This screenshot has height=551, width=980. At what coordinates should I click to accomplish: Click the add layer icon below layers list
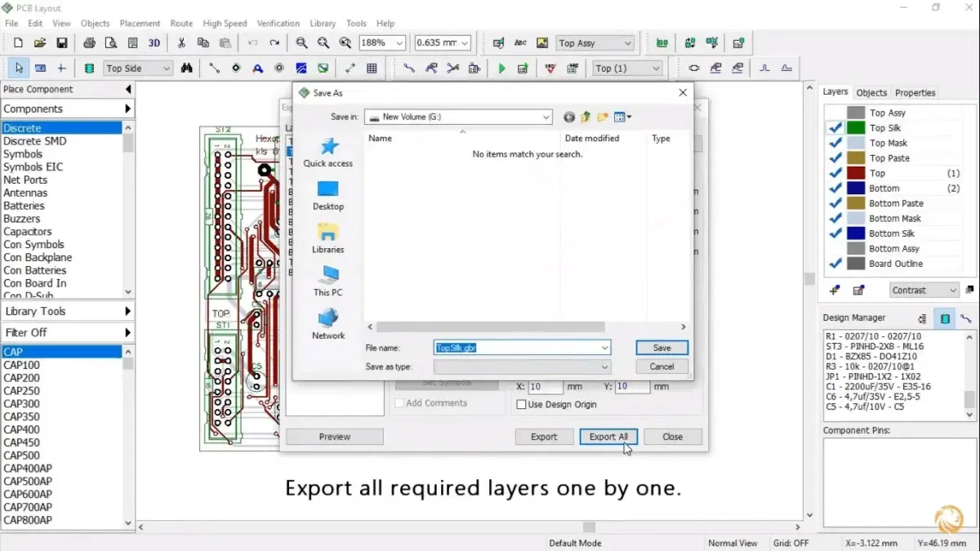(835, 290)
